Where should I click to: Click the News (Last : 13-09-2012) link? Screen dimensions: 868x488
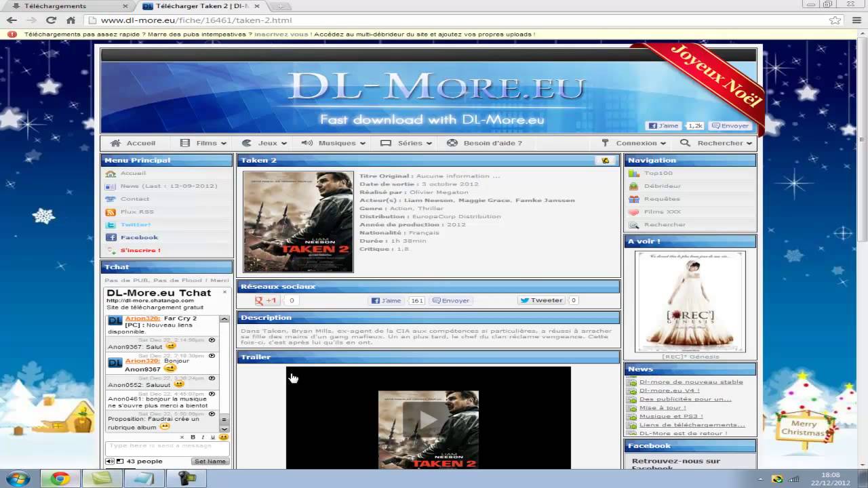(169, 186)
